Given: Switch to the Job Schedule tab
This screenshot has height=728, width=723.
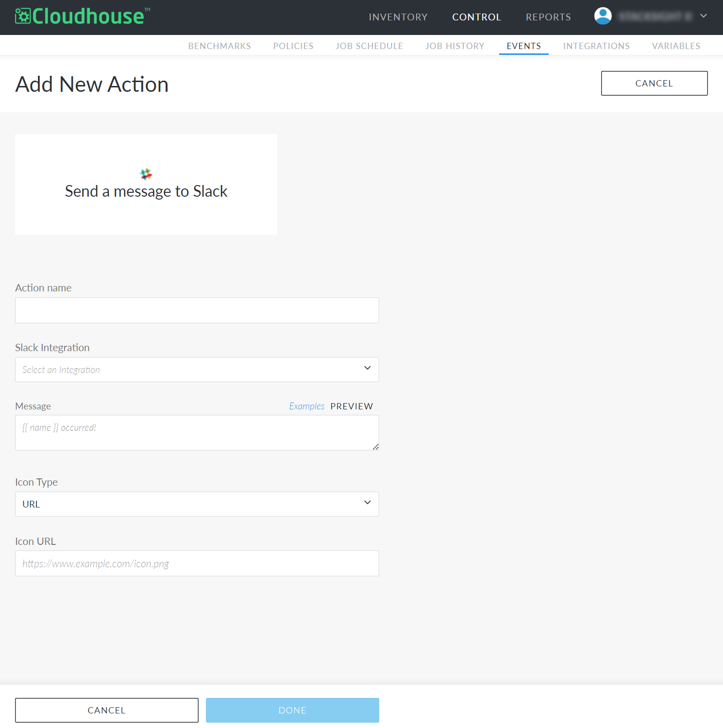Looking at the screenshot, I should pyautogui.click(x=369, y=46).
